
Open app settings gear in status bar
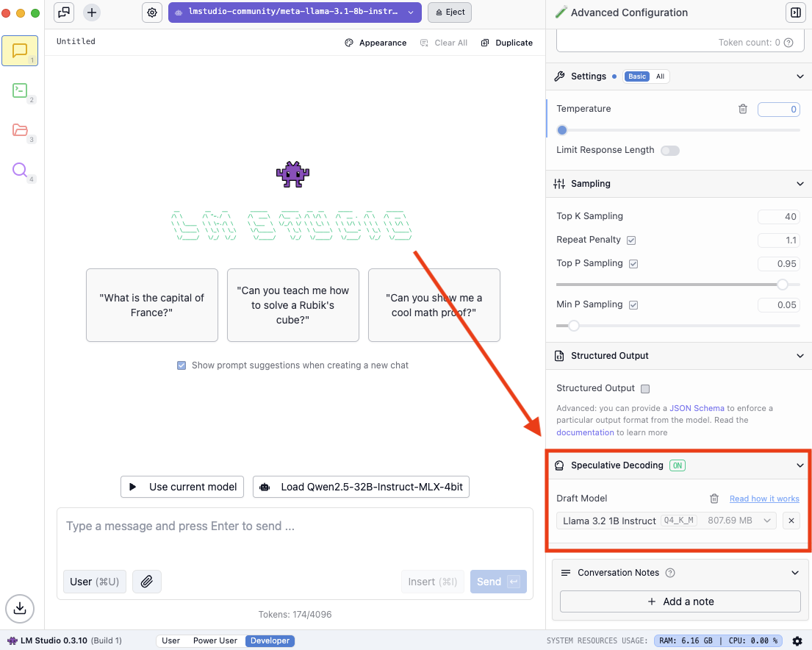797,640
